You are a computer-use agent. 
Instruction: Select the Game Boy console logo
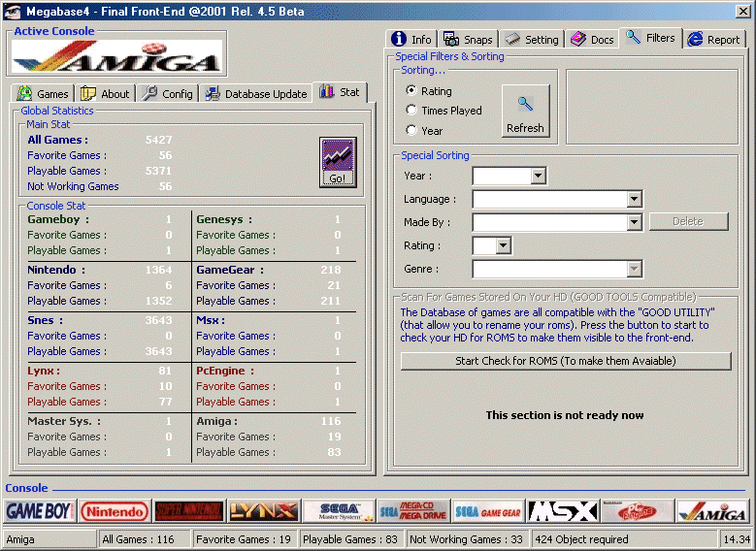(x=40, y=511)
